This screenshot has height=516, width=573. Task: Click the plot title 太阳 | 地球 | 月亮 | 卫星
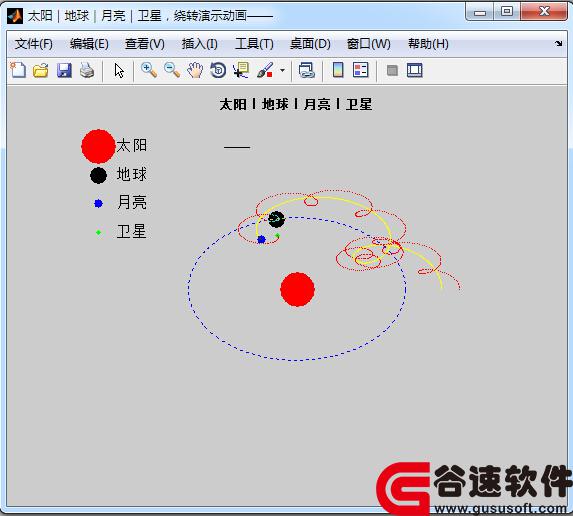point(296,104)
